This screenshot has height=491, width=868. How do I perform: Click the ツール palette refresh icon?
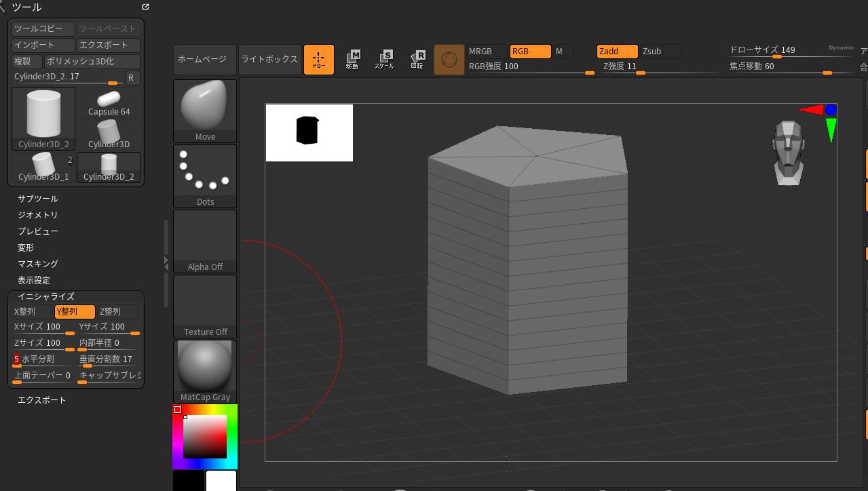[x=145, y=7]
